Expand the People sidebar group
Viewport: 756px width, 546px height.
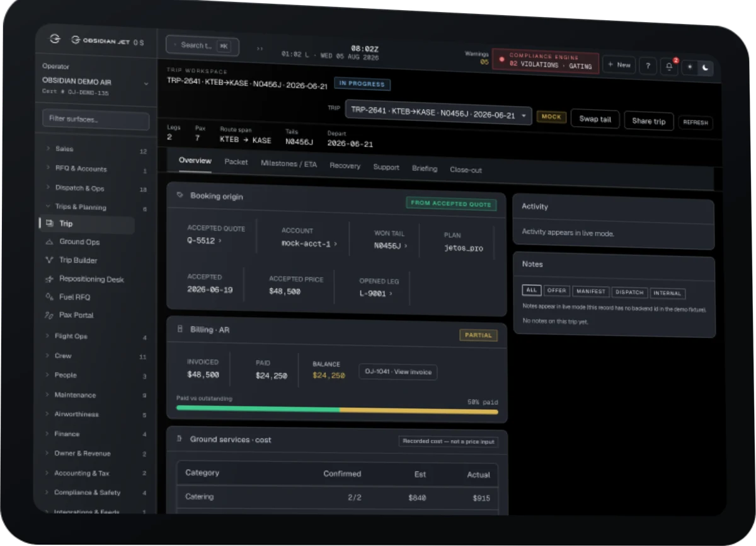point(96,375)
